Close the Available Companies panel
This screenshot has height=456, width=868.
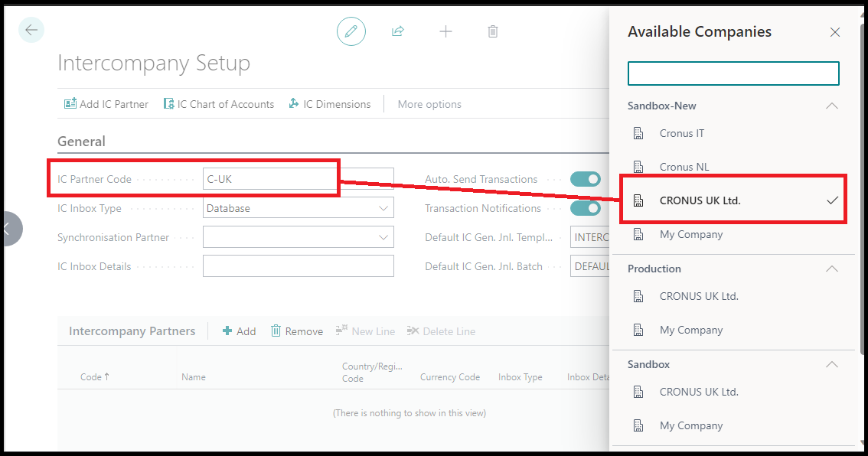click(x=835, y=32)
